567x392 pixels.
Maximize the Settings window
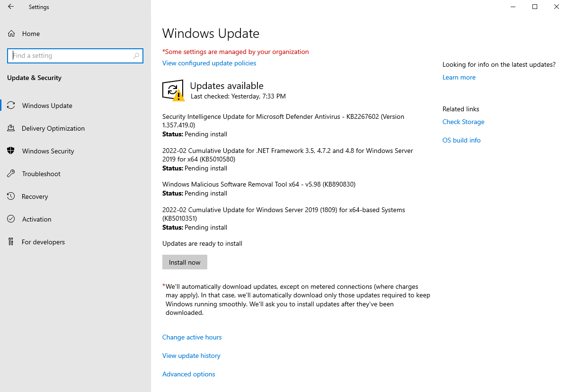click(535, 7)
